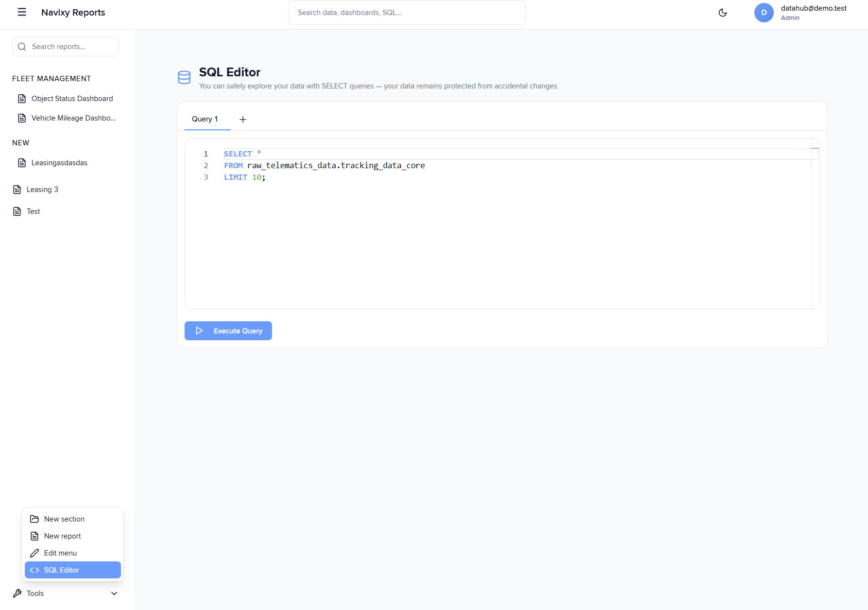Collapse the Tools menu chevron
Screen dimensions: 868x610
[114, 593]
